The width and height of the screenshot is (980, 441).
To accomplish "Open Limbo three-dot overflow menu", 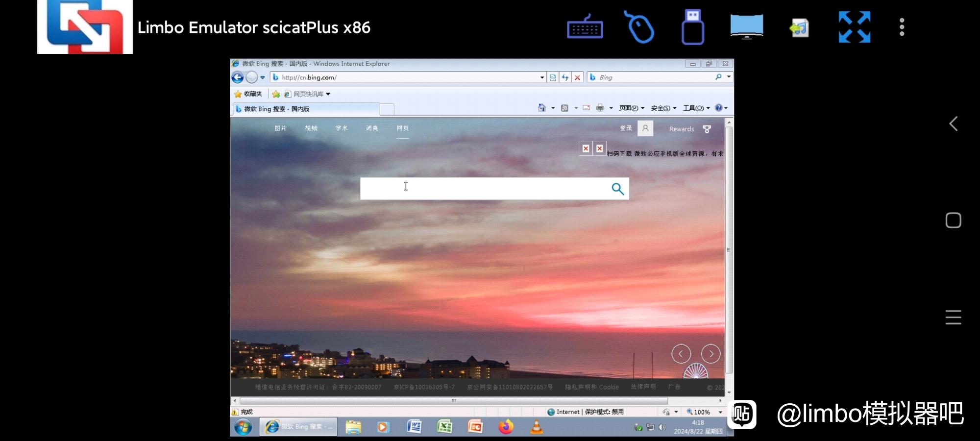I will 902,27.
